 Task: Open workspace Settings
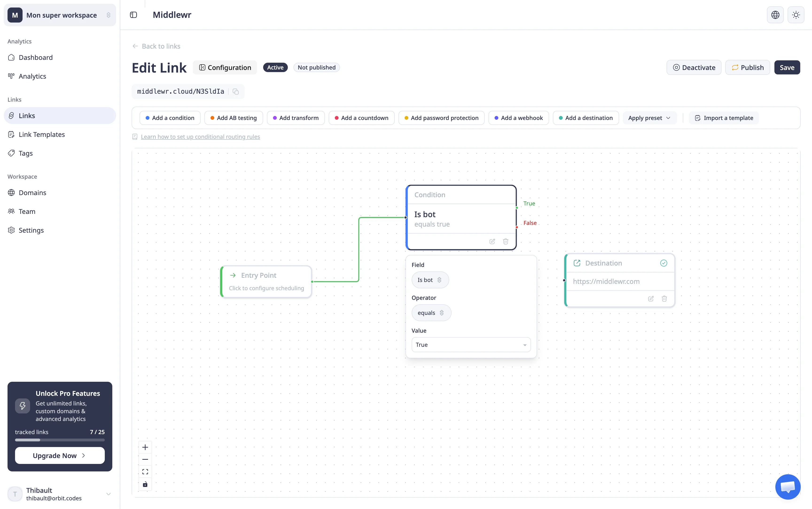coord(60,230)
